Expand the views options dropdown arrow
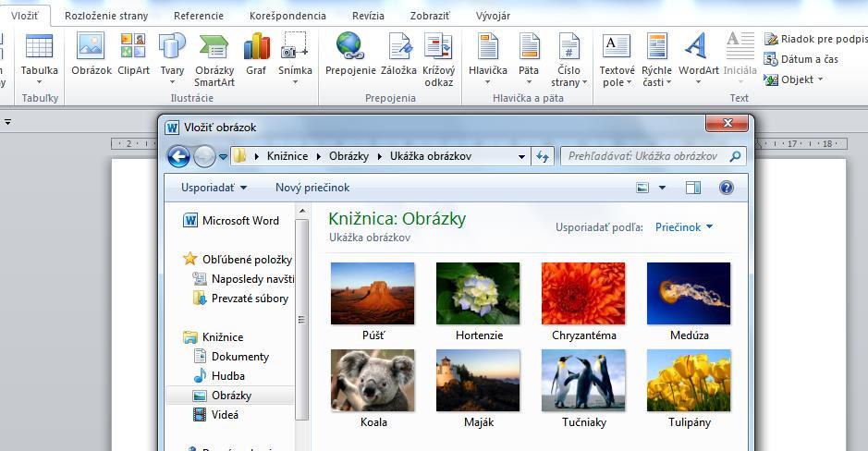 tap(662, 188)
